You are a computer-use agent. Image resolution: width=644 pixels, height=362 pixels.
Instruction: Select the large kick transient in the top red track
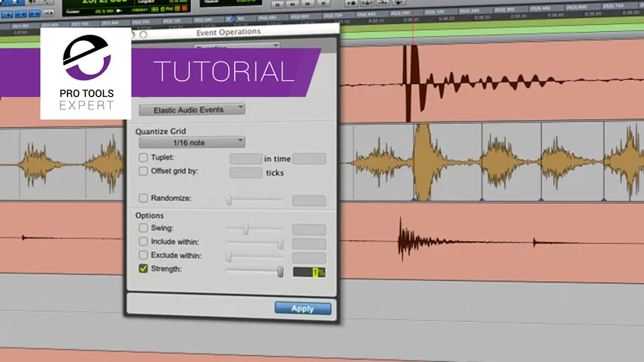413,83
